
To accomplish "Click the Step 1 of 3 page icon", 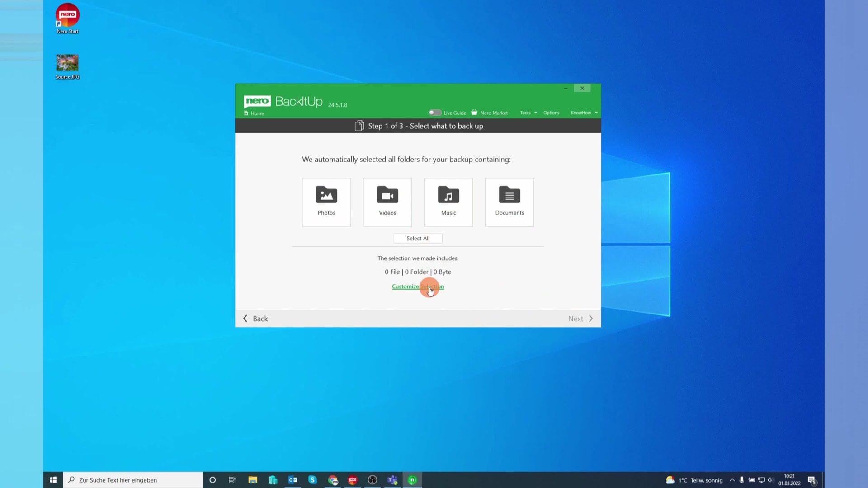I will click(359, 126).
